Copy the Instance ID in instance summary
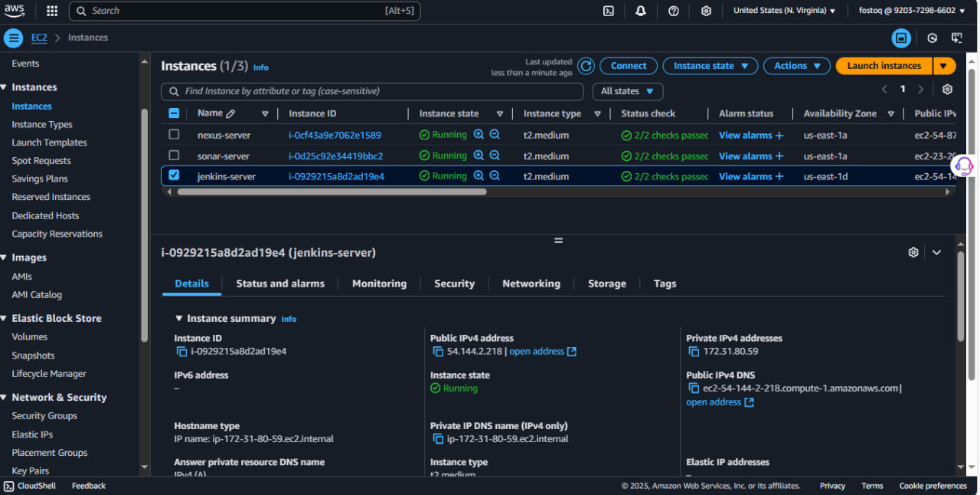The height and width of the screenshot is (495, 980). (181, 352)
